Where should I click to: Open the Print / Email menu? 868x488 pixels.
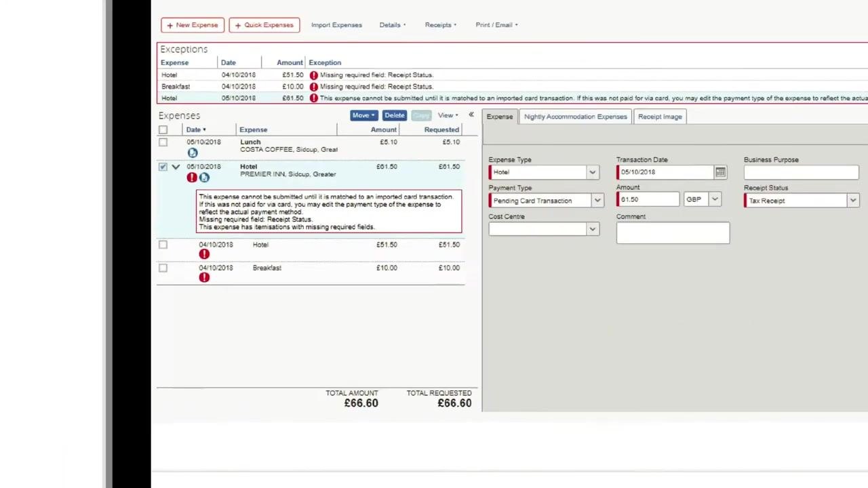point(496,25)
